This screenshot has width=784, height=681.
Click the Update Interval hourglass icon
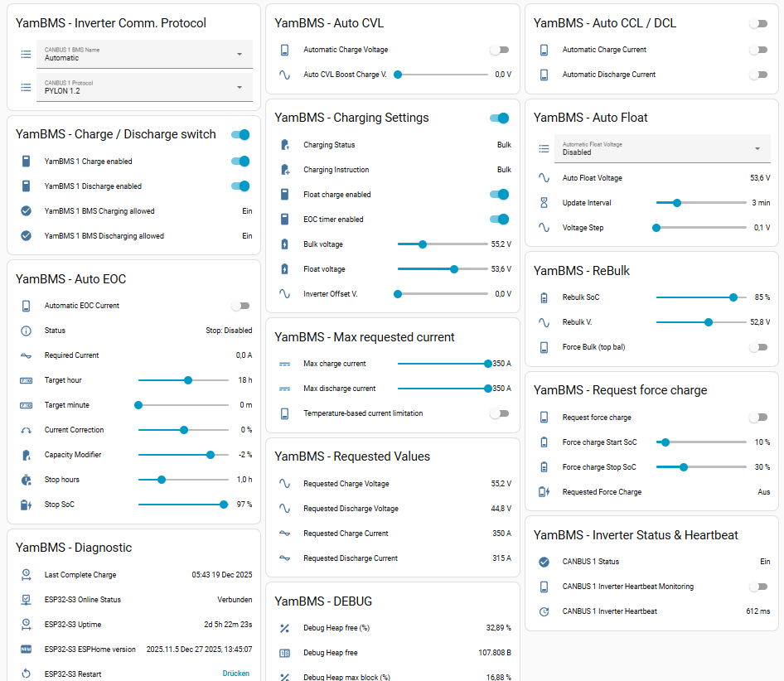click(x=544, y=203)
